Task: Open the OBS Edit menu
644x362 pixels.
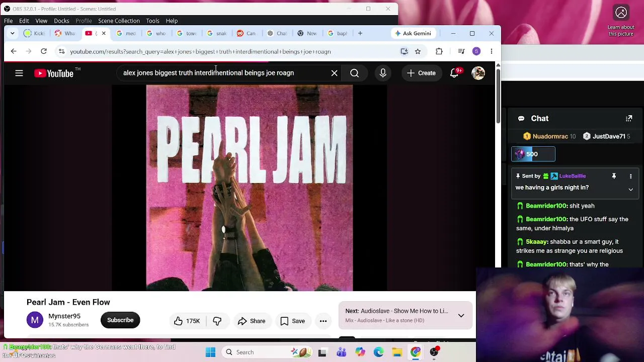Action: (24, 21)
